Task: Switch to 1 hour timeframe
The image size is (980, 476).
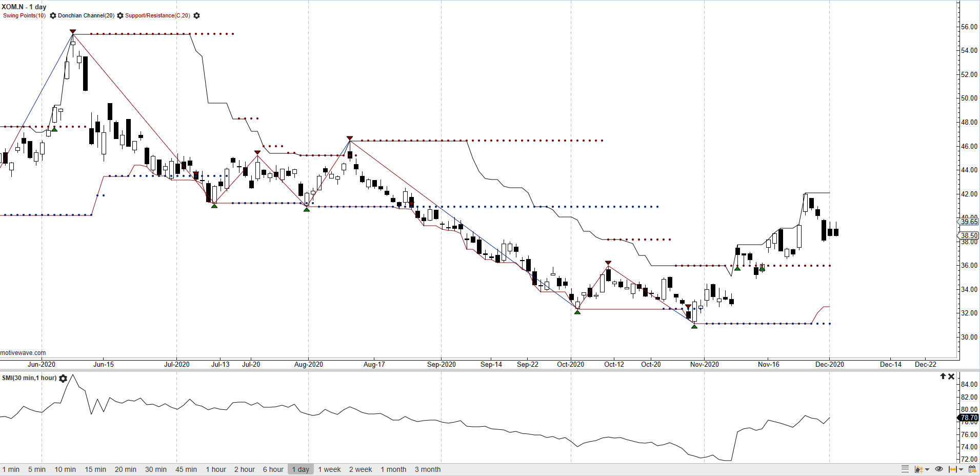Action: (x=216, y=469)
